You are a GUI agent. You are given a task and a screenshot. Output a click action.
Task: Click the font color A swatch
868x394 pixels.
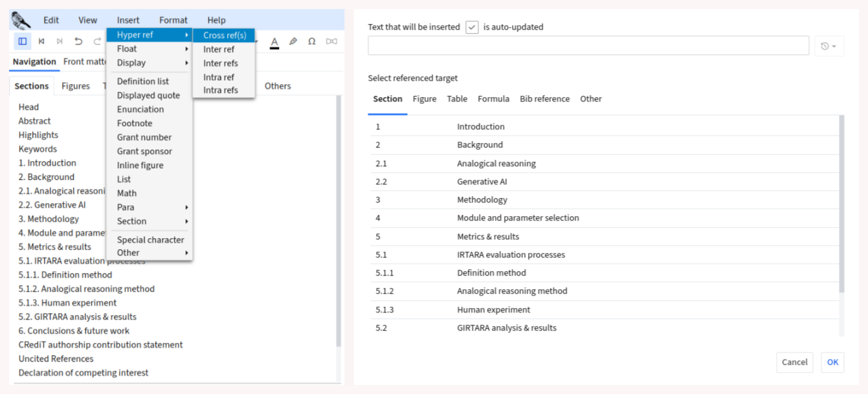tap(274, 42)
